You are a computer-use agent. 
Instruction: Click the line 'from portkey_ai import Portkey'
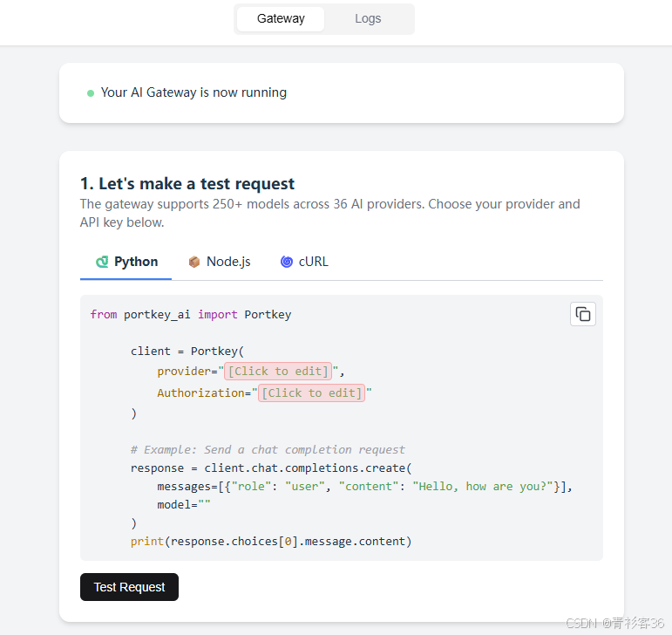pos(191,315)
